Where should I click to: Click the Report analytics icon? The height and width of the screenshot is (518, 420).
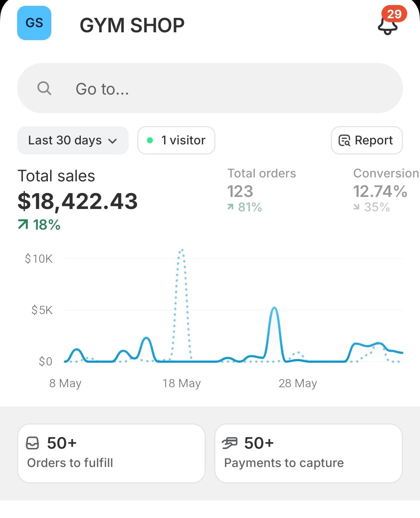click(x=344, y=140)
